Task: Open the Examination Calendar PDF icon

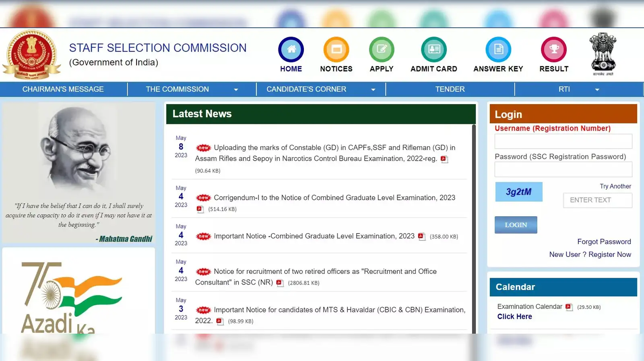Action: pos(569,307)
